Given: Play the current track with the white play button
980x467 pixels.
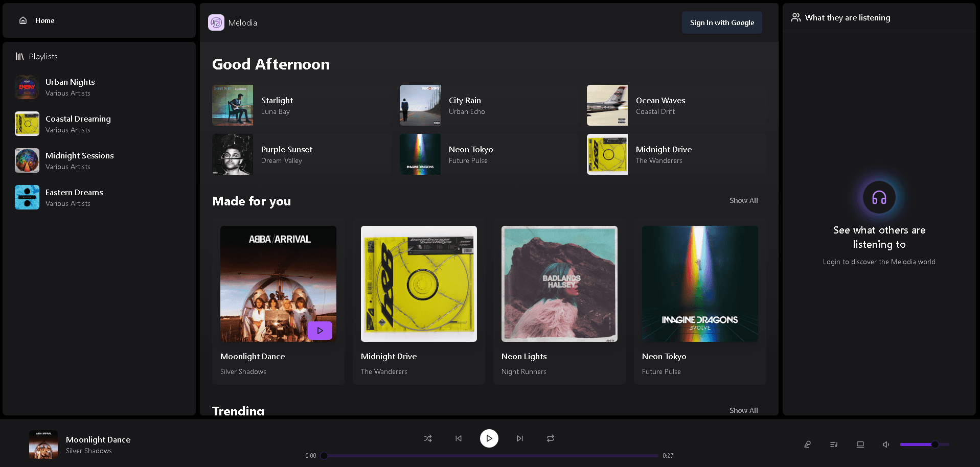Looking at the screenshot, I should (x=489, y=438).
